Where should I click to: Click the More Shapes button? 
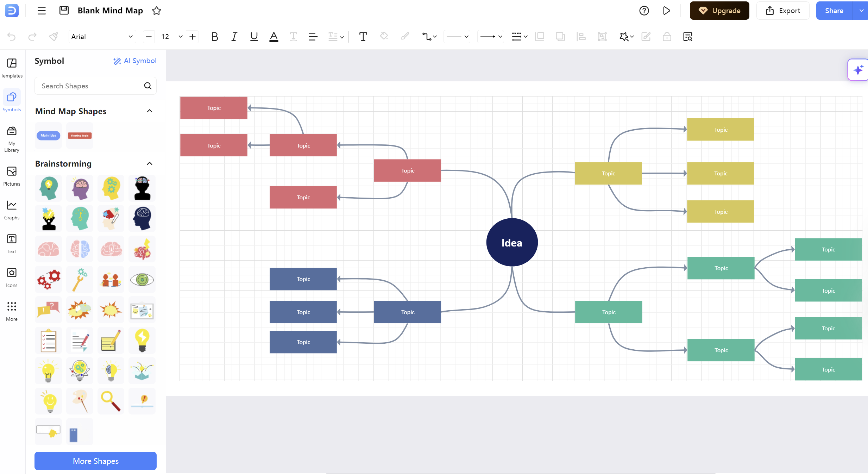click(95, 461)
